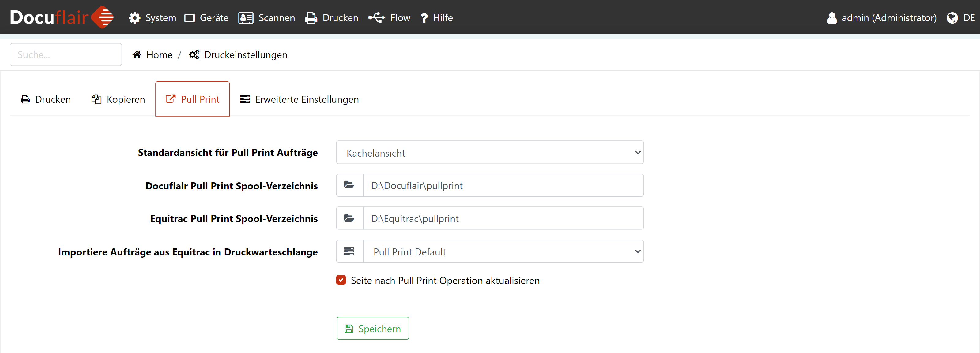The width and height of the screenshot is (980, 353).
Task: Open the Scannen menu
Action: pos(267,18)
